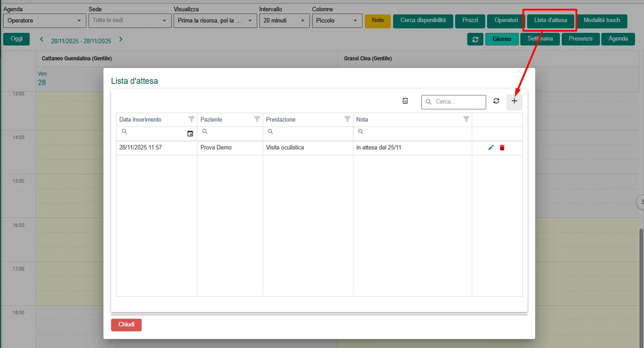Open the Agenda Operatore dropdown

tap(45, 21)
